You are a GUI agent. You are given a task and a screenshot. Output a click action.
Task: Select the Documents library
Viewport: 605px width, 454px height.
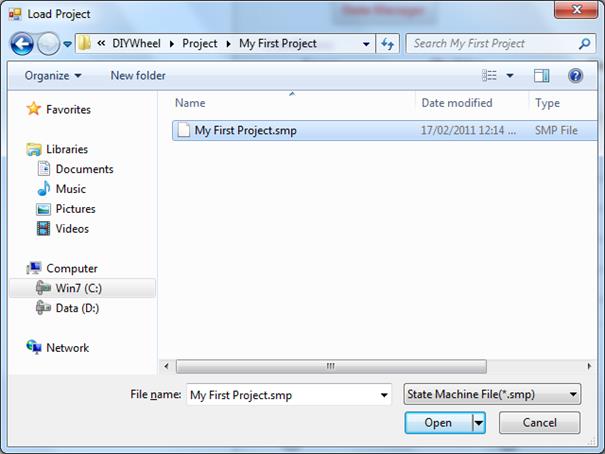tap(84, 169)
